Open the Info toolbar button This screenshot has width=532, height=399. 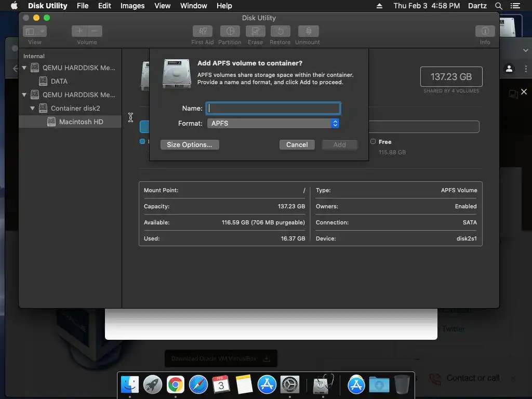[485, 31]
